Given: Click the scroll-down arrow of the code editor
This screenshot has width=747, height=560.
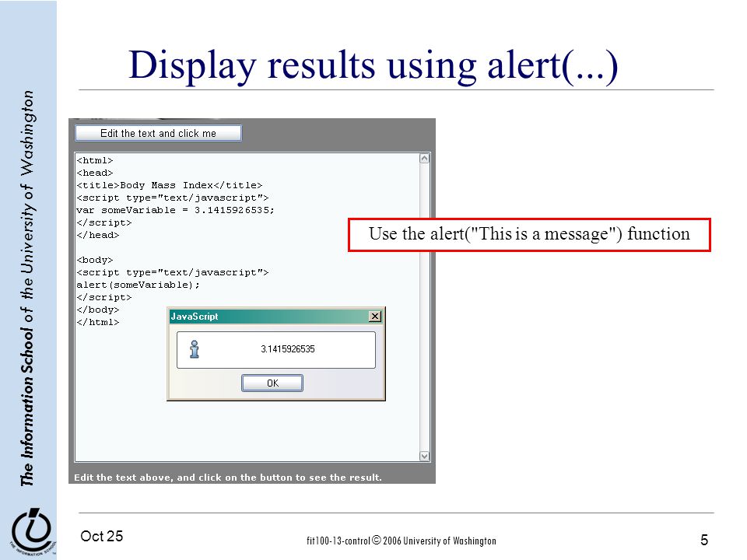Looking at the screenshot, I should (425, 457).
